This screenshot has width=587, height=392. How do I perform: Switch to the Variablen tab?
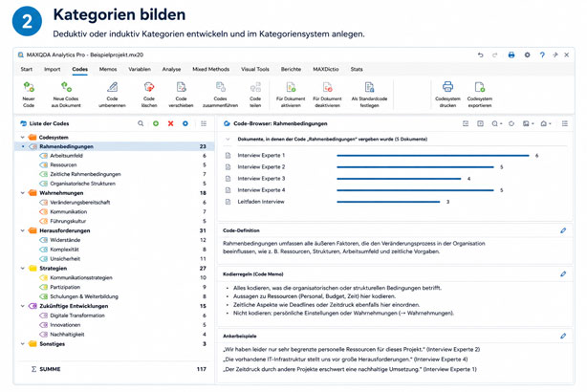click(140, 69)
